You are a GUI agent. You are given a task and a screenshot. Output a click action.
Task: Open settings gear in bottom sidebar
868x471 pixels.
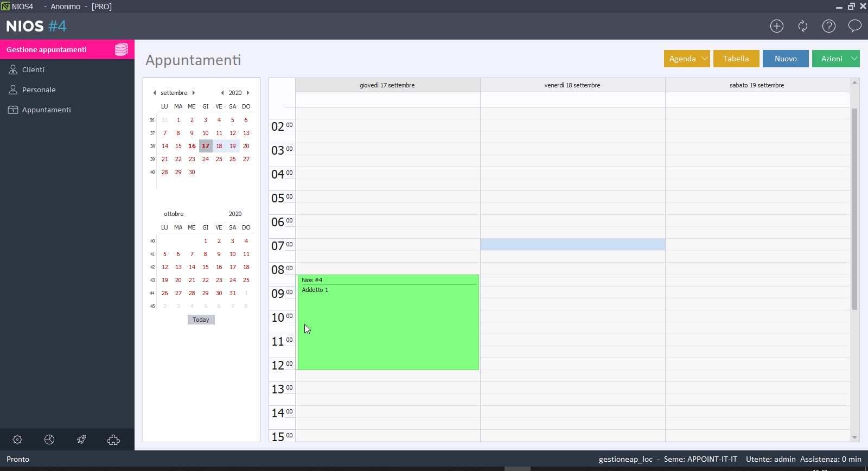coord(17,440)
